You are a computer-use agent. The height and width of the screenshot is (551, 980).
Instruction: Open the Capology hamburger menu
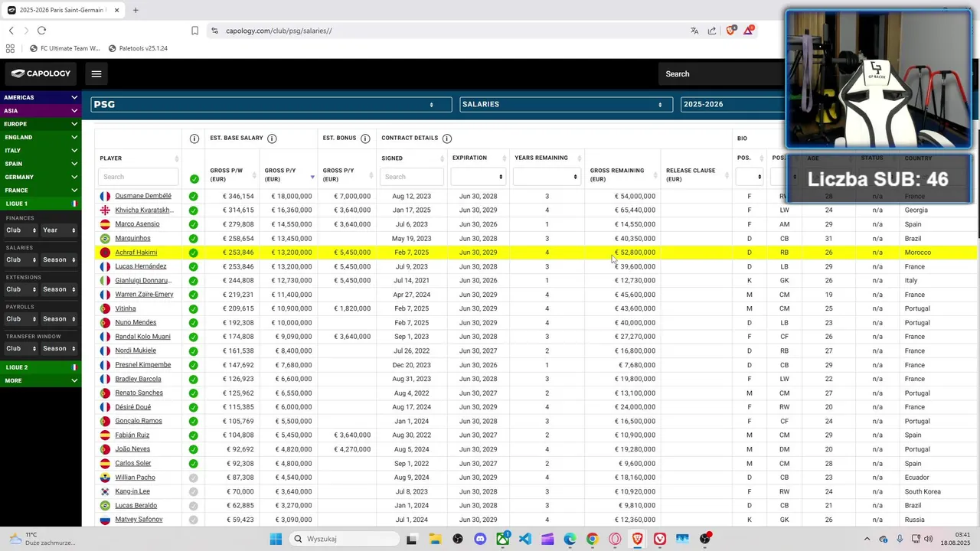(x=96, y=74)
